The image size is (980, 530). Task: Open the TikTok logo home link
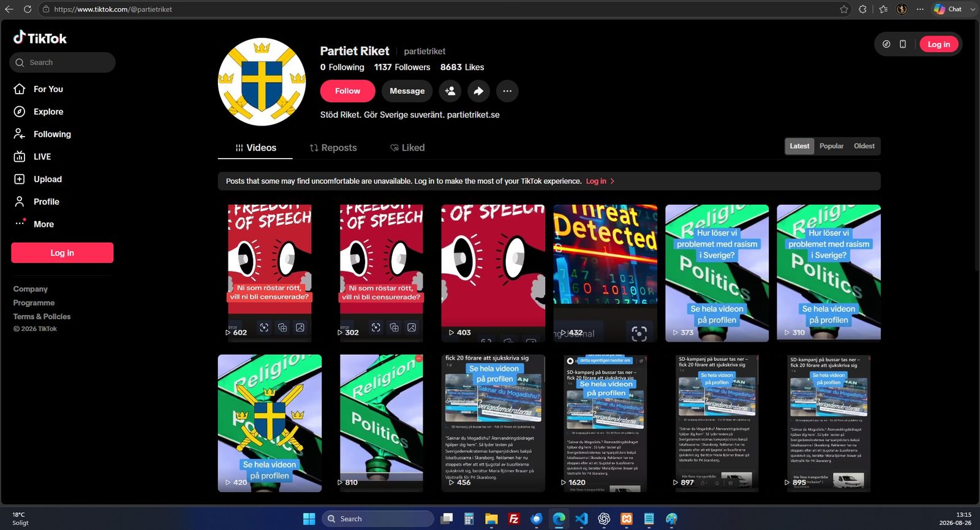click(x=40, y=38)
